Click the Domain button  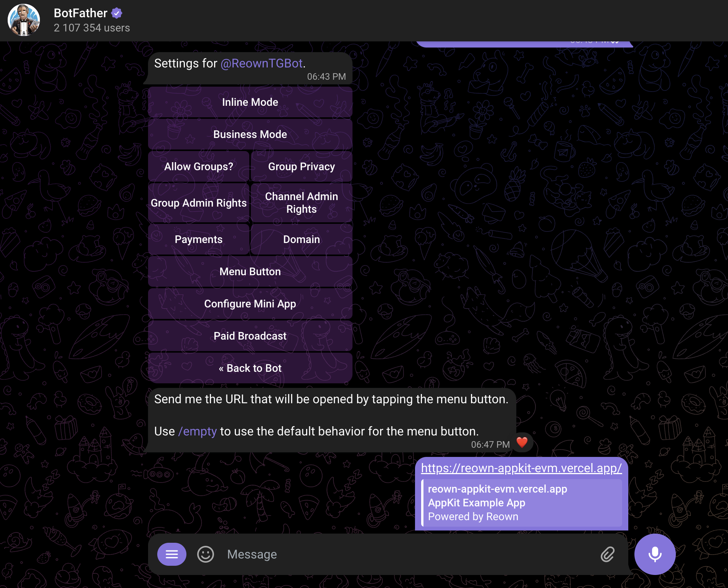click(301, 239)
